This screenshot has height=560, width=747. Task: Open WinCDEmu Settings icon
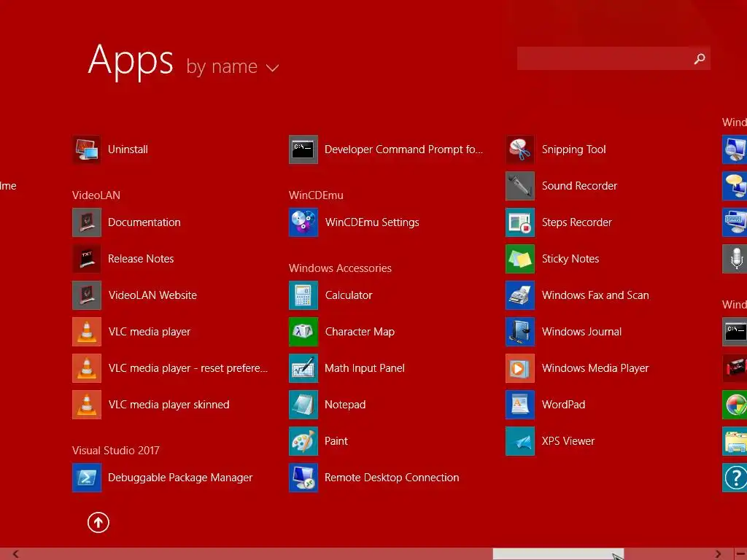click(x=303, y=222)
